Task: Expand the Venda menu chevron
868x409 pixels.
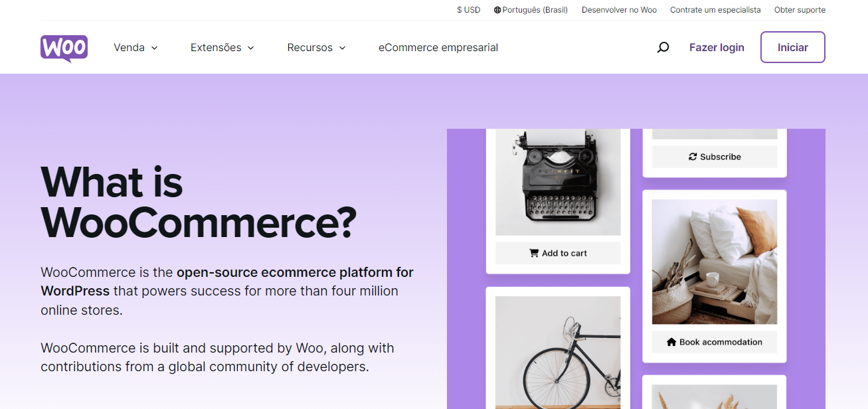Action: pos(155,48)
